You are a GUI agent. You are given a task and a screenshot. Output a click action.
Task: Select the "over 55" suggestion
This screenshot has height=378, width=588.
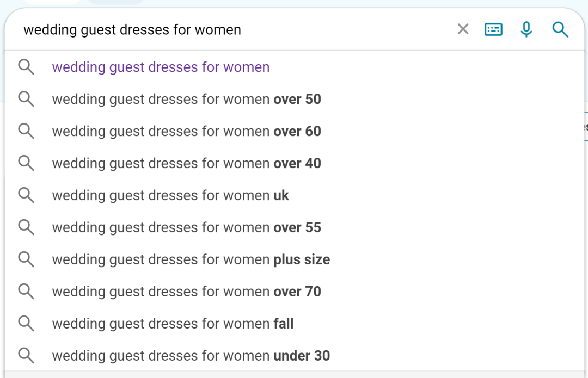(x=186, y=228)
